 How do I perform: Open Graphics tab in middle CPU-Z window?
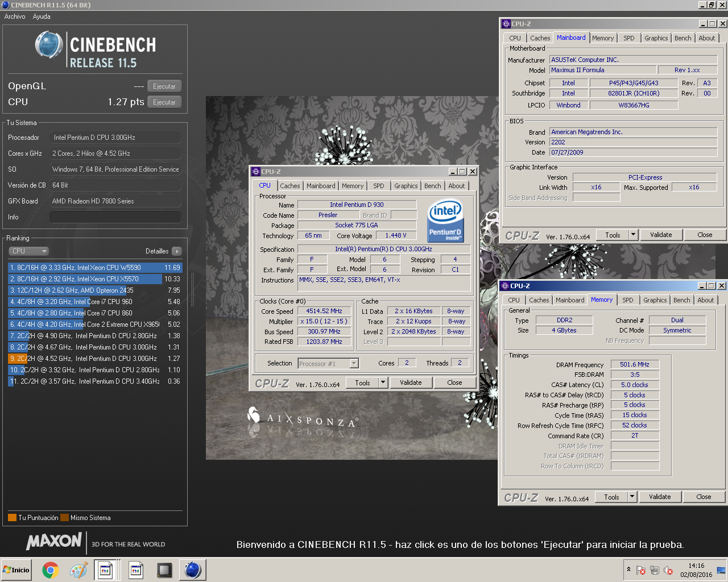pyautogui.click(x=406, y=186)
